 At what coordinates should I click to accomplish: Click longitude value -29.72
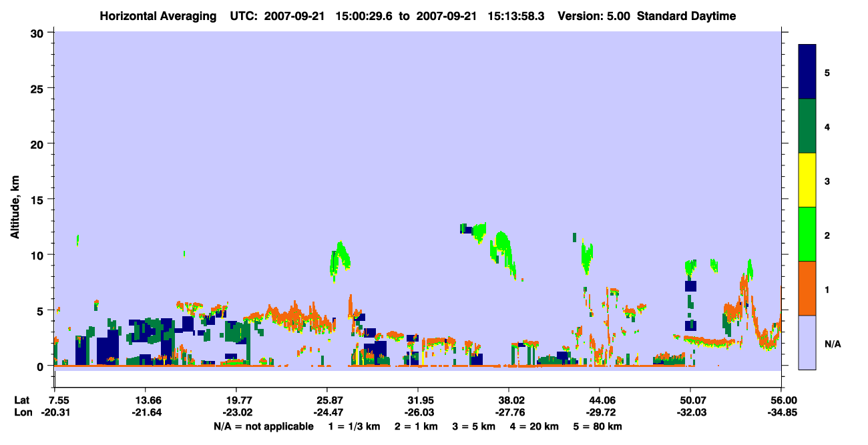pyautogui.click(x=600, y=412)
